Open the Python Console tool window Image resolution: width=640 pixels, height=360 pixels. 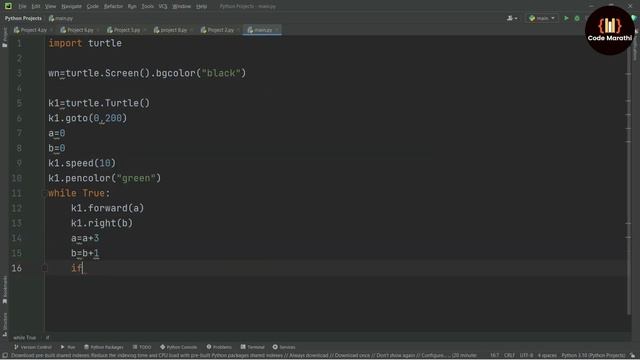178,347
